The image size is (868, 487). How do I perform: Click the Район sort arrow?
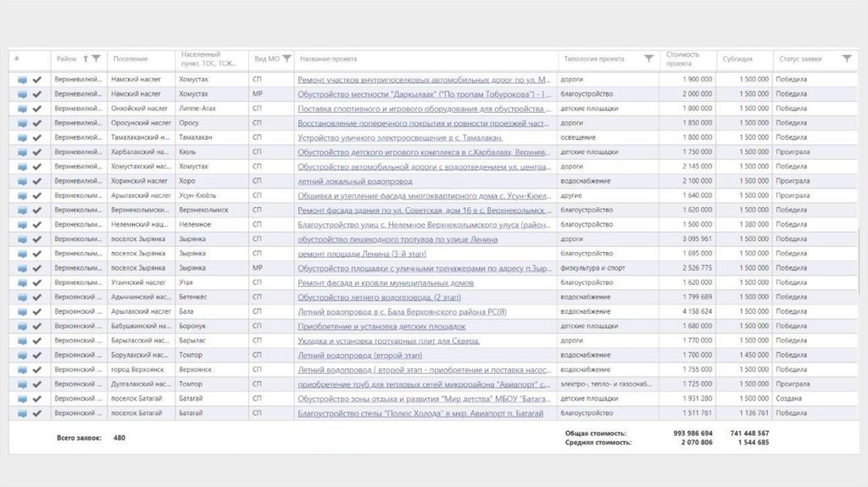(85, 59)
